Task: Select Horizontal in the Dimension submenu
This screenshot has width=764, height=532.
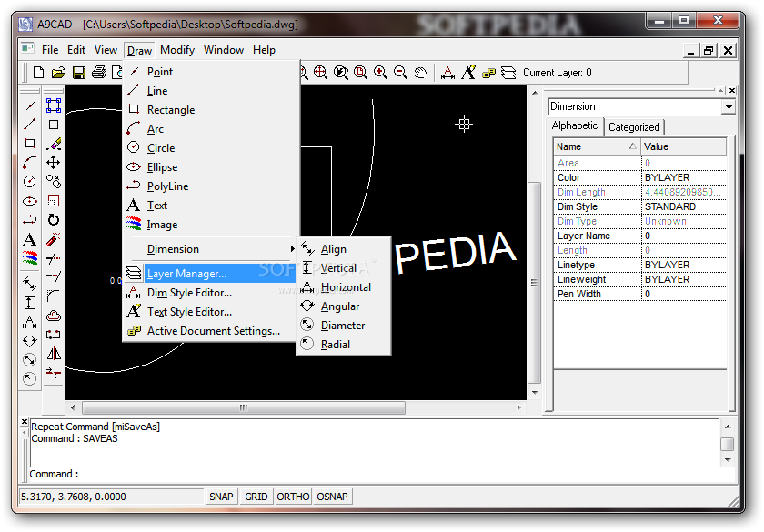Action: pos(344,287)
